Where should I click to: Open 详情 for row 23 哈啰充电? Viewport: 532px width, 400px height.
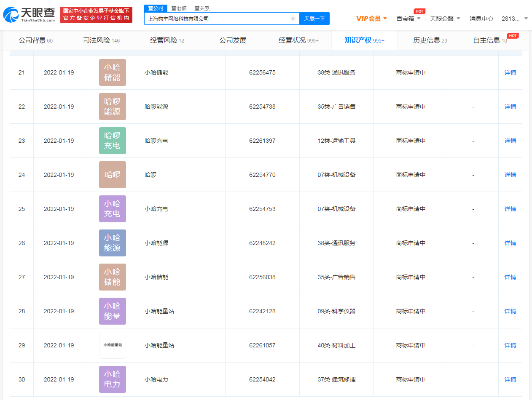[x=510, y=141]
